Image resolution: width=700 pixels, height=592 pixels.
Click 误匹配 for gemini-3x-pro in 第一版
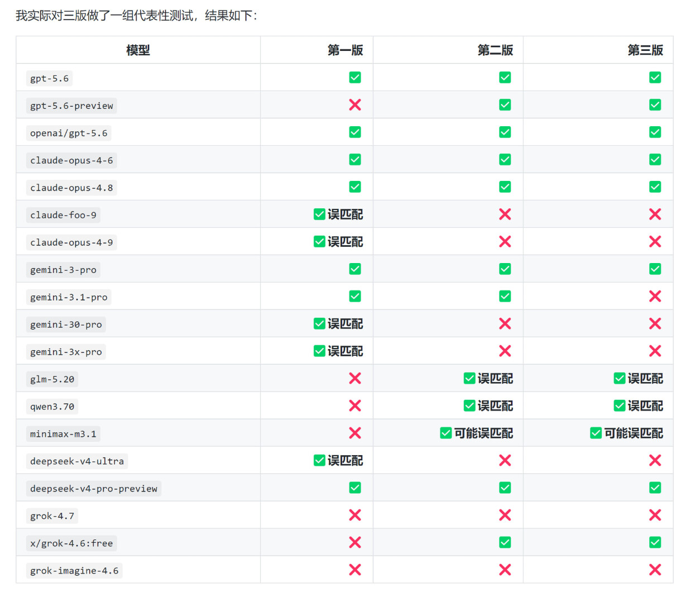coord(345,351)
